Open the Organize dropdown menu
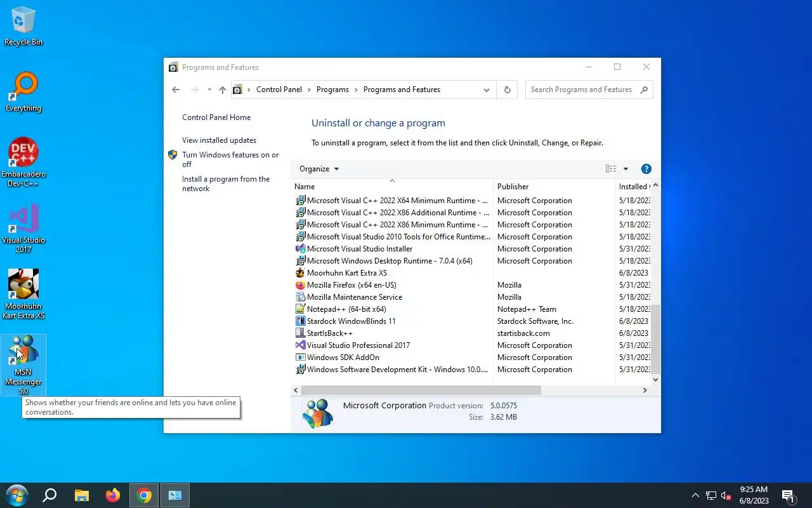The width and height of the screenshot is (812, 508). [319, 169]
